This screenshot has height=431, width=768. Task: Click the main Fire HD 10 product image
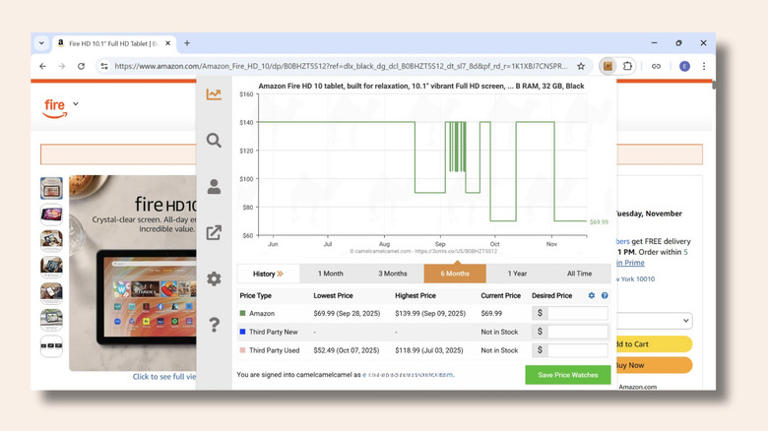click(133, 273)
